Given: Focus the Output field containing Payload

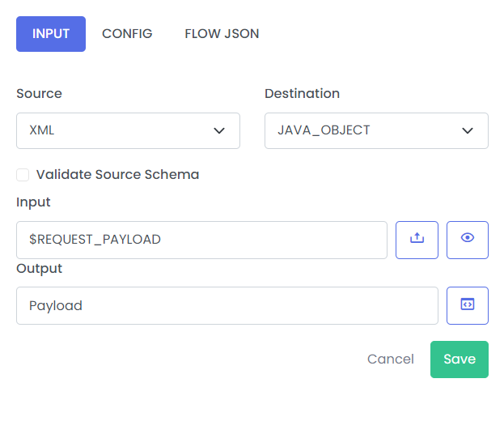Looking at the screenshot, I should click(227, 305).
